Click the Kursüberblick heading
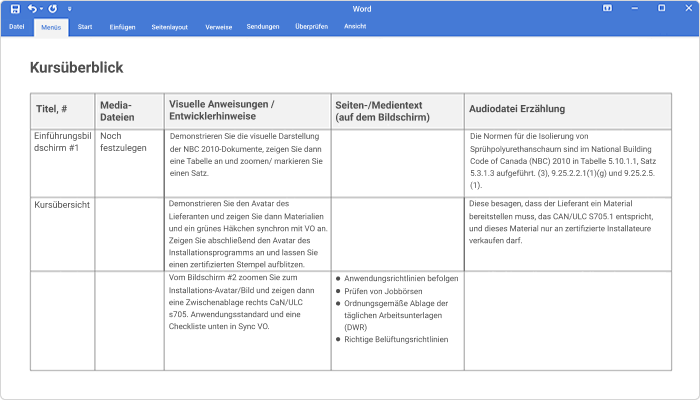 pyautogui.click(x=76, y=67)
